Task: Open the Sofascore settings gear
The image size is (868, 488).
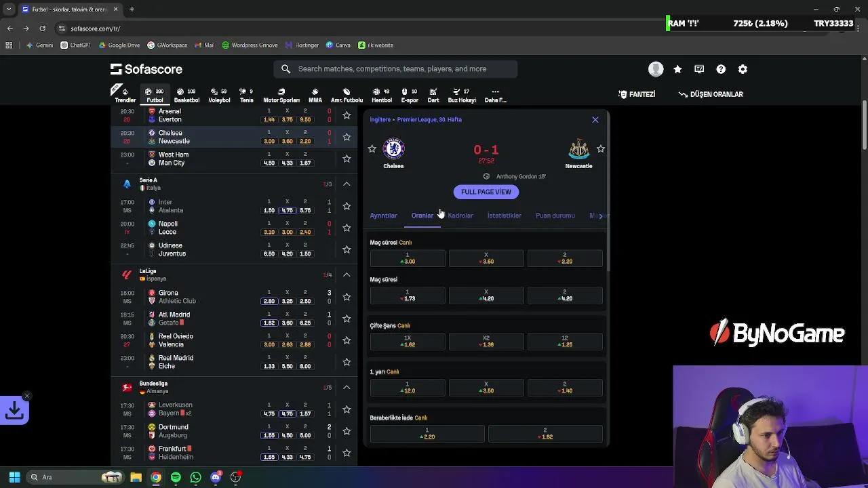Action: coord(743,69)
